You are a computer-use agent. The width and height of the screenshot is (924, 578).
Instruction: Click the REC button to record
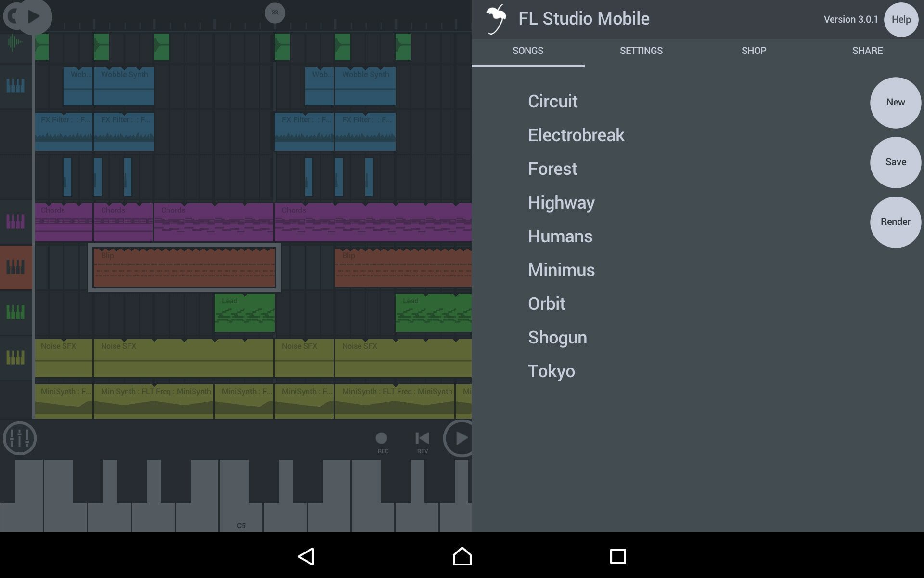pyautogui.click(x=383, y=437)
